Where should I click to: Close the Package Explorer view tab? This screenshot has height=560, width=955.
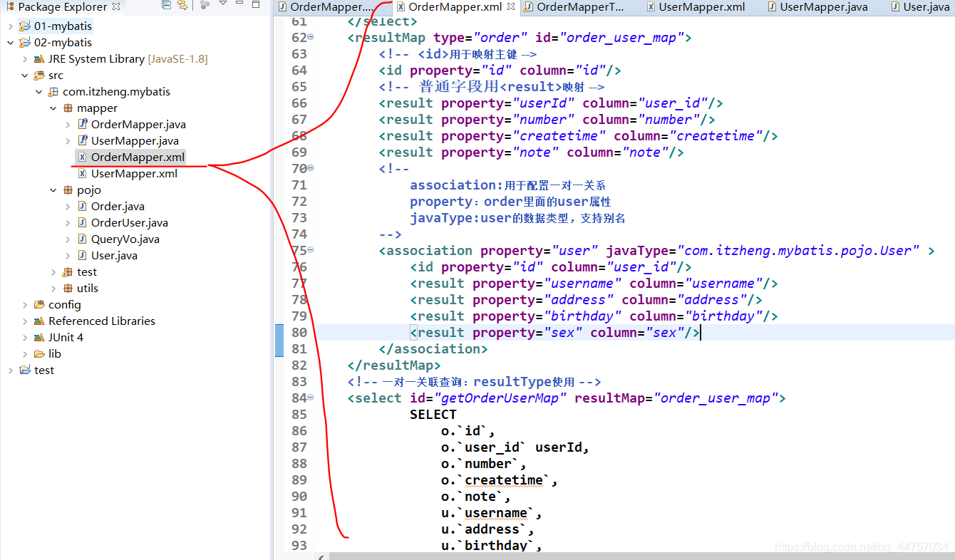[116, 7]
